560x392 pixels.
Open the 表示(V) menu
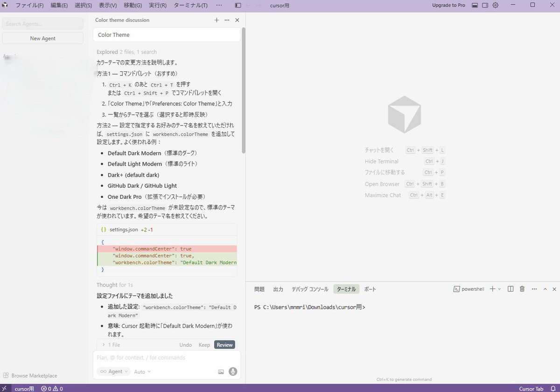coord(108,5)
